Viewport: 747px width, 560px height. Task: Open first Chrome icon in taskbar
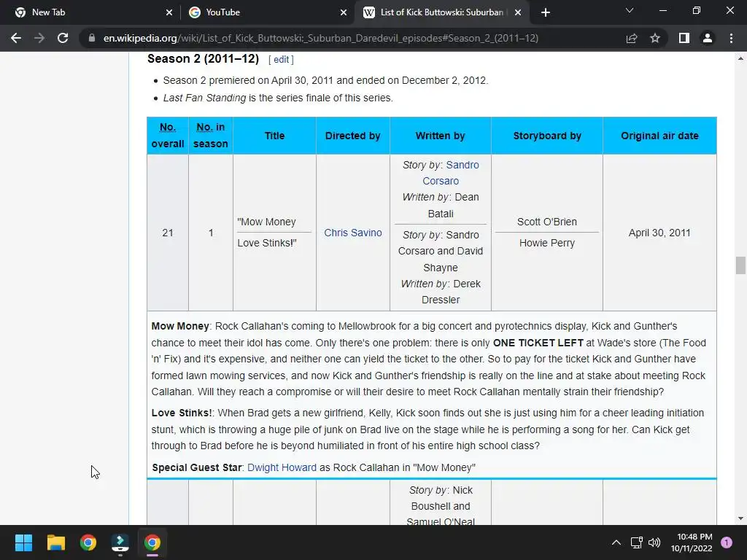coord(88,542)
